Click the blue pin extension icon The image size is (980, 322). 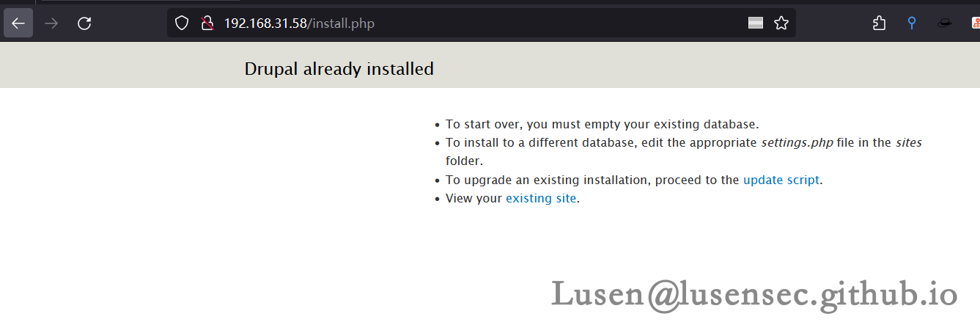[912, 23]
